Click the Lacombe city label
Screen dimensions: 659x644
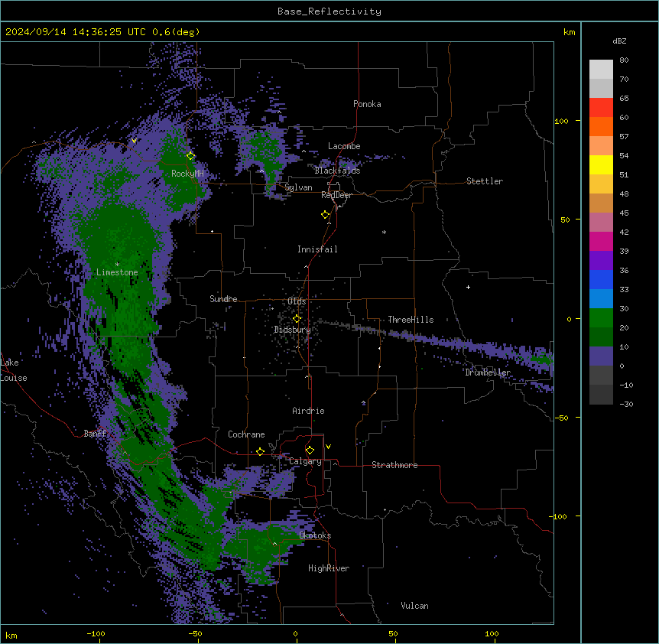pos(344,146)
